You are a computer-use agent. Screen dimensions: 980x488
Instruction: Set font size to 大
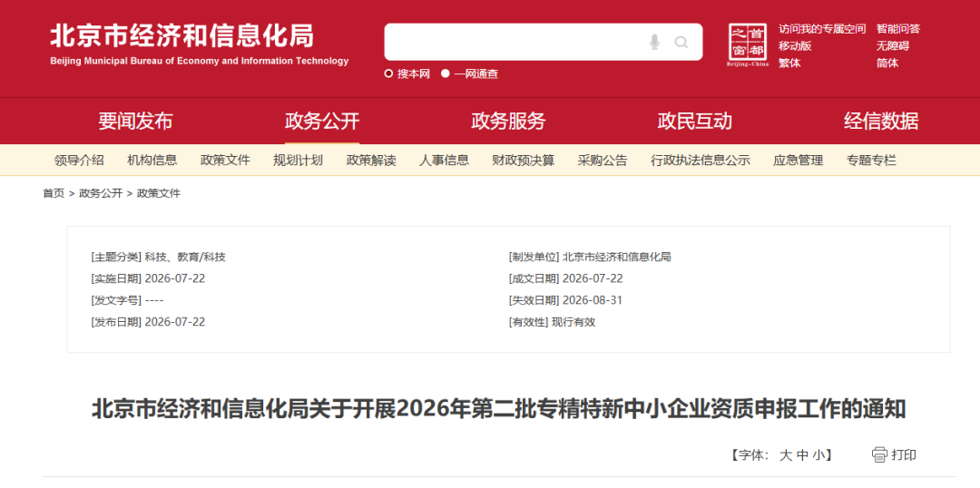(x=786, y=455)
